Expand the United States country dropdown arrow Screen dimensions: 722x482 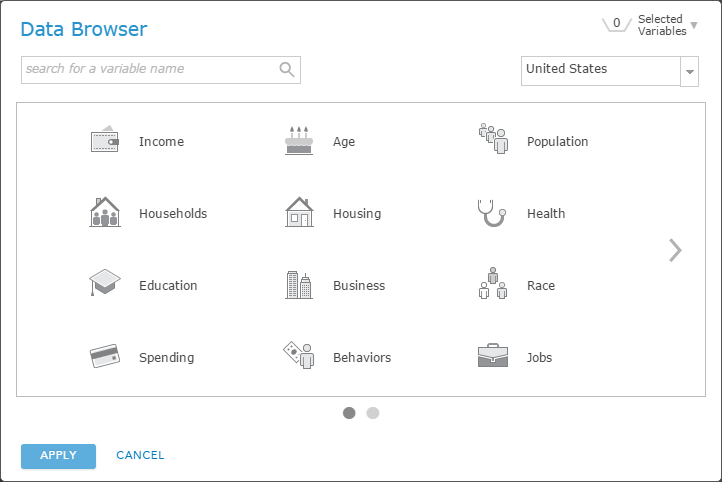click(690, 72)
